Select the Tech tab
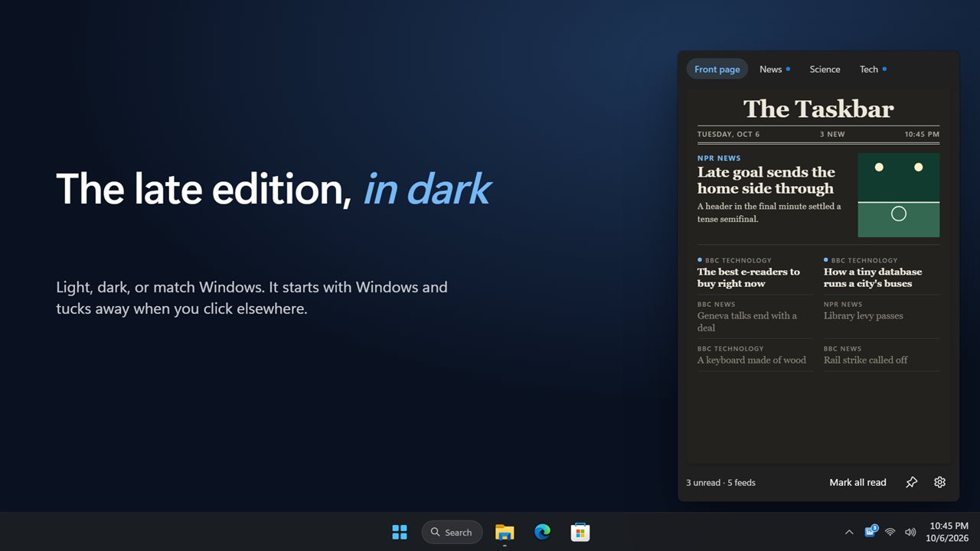980x551 pixels. (x=873, y=70)
